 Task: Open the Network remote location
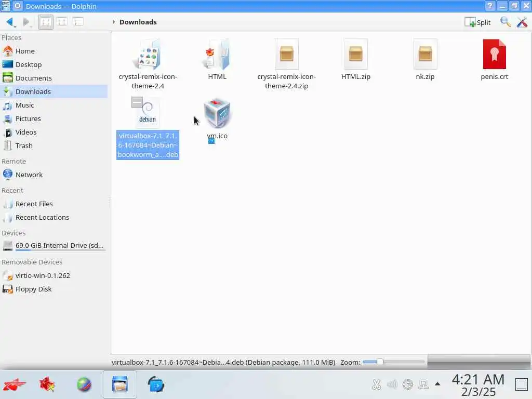click(54, 175)
